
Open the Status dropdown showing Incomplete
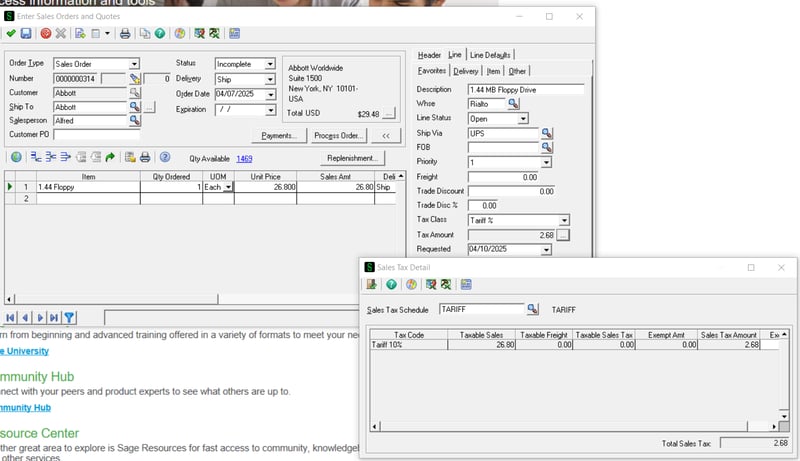[270, 64]
